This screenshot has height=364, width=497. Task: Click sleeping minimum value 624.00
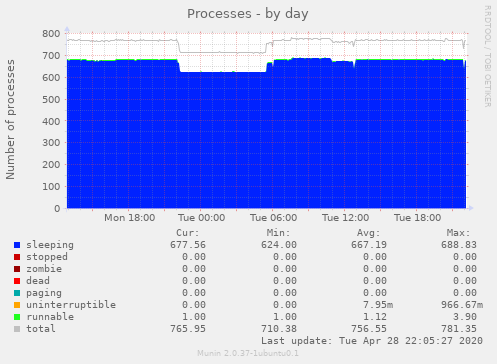tap(279, 245)
